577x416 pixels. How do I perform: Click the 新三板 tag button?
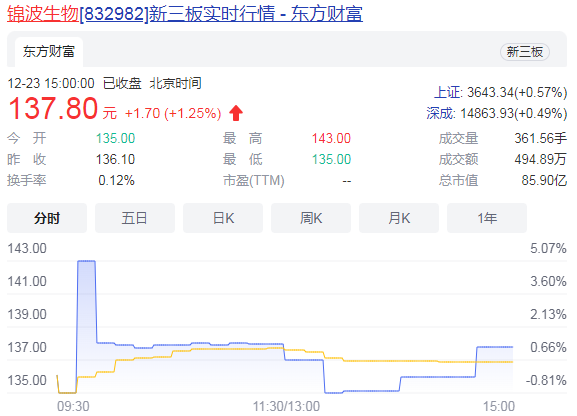525,52
